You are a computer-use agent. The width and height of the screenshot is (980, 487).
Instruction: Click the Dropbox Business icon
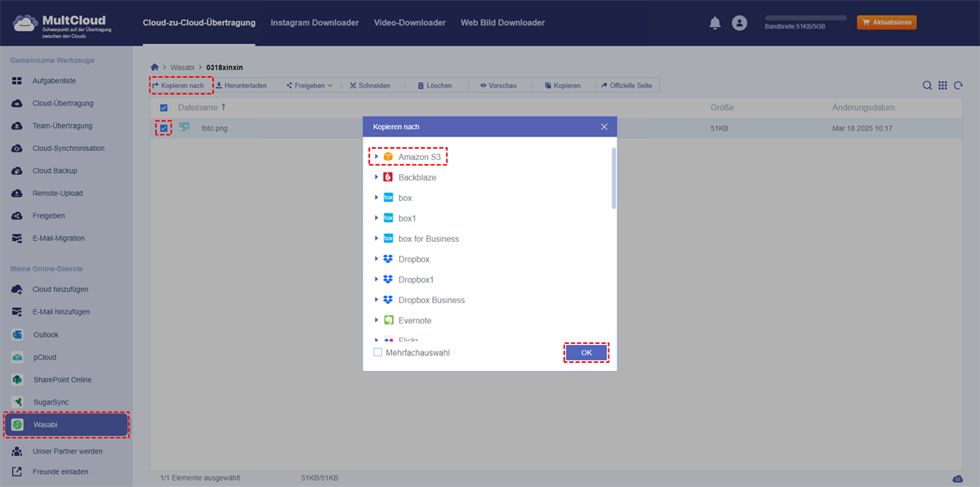click(x=389, y=300)
